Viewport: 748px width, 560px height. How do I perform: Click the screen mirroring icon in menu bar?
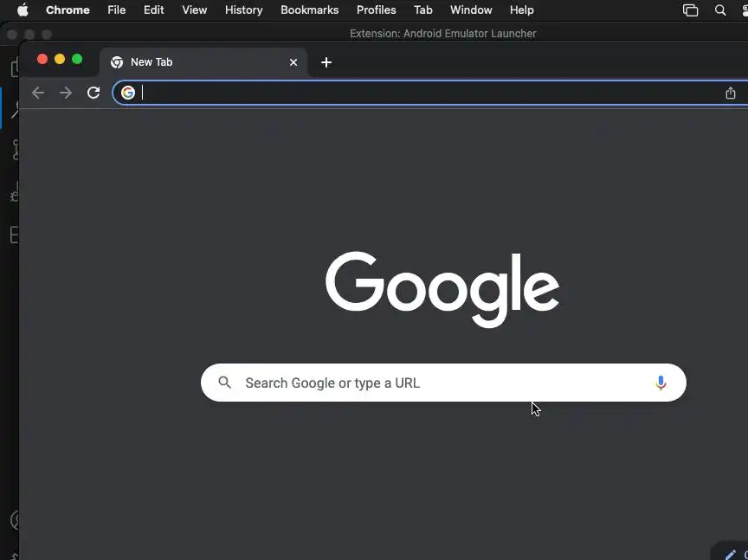tap(690, 10)
